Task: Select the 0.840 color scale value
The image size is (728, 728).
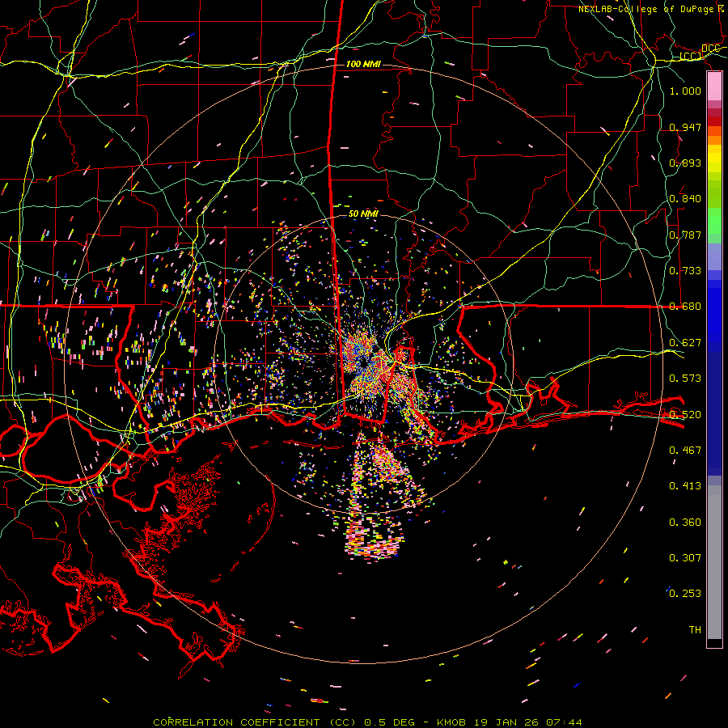Action: 685,199
